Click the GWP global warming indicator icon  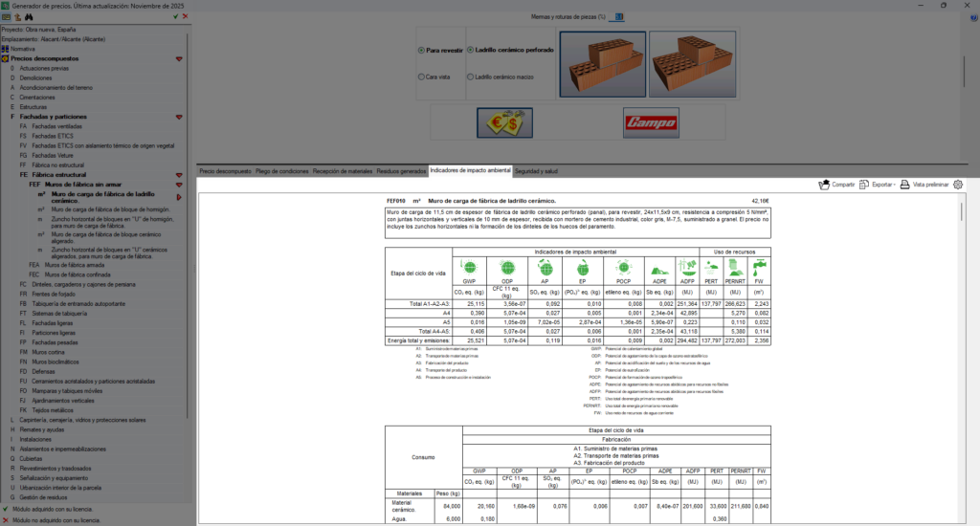pyautogui.click(x=469, y=268)
